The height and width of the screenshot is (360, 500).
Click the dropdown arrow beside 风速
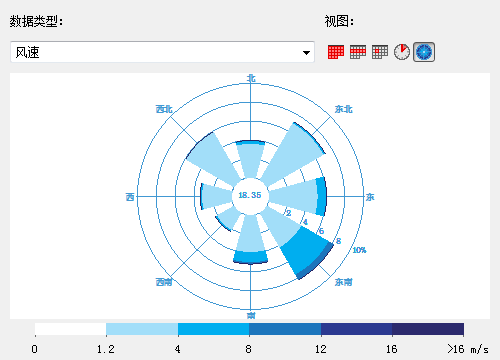(x=306, y=53)
